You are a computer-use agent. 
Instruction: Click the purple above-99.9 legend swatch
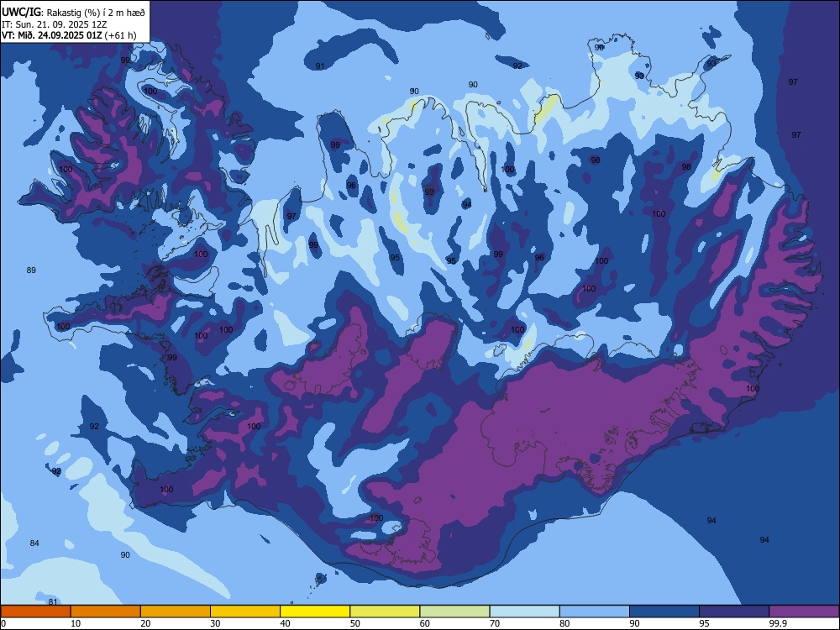tap(804, 612)
